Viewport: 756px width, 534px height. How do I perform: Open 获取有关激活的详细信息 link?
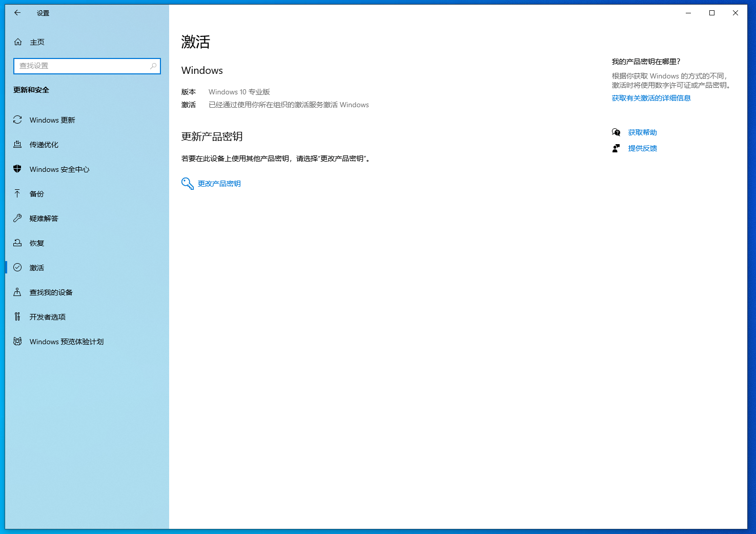pos(651,98)
